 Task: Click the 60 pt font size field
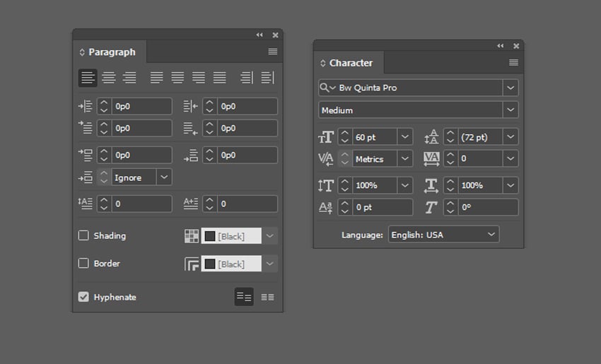click(374, 137)
